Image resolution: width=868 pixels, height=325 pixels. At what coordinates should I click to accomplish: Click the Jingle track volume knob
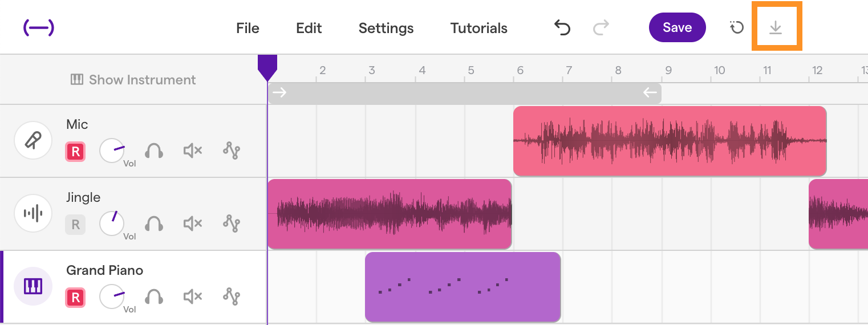tap(112, 224)
